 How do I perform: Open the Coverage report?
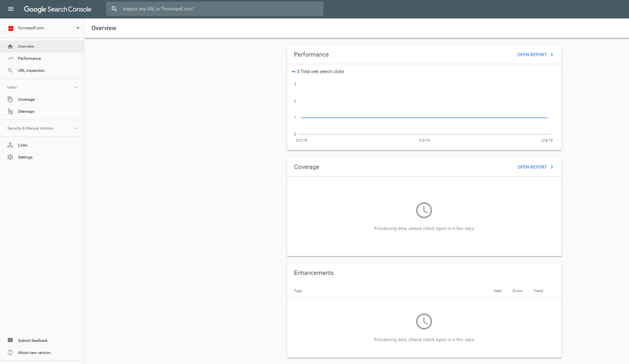click(532, 167)
